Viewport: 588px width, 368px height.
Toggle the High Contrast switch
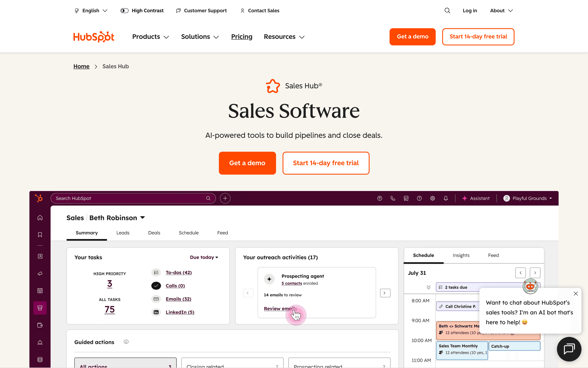click(124, 10)
